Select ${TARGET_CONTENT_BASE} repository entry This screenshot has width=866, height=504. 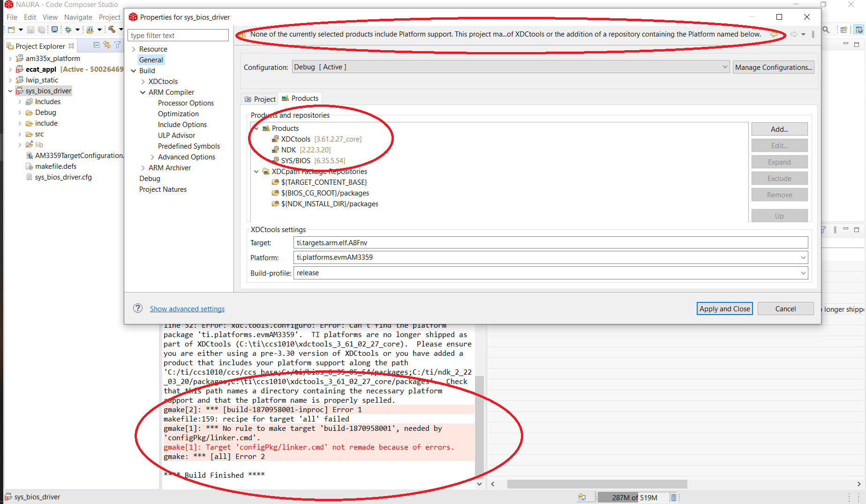pyautogui.click(x=319, y=182)
